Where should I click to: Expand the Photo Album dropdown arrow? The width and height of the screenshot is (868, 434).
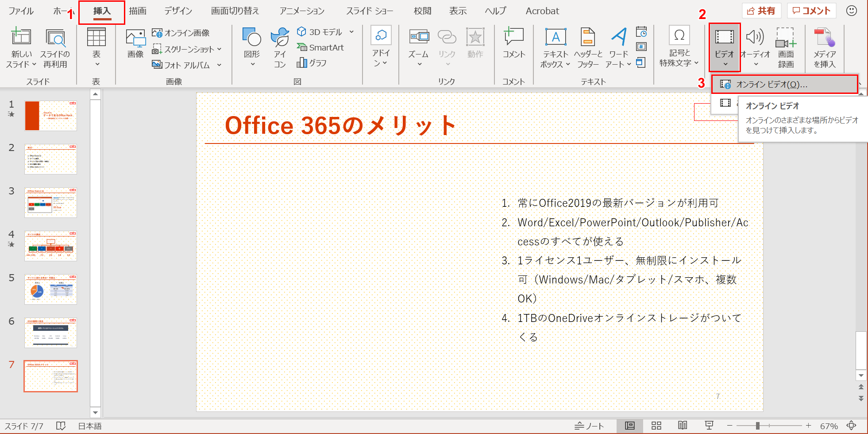coord(219,65)
